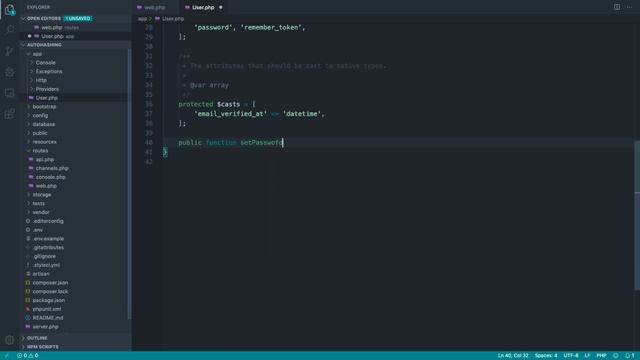This screenshot has width=640, height=360.
Task: Click the unsaved dot on User.php tab
Action: pyautogui.click(x=221, y=7)
